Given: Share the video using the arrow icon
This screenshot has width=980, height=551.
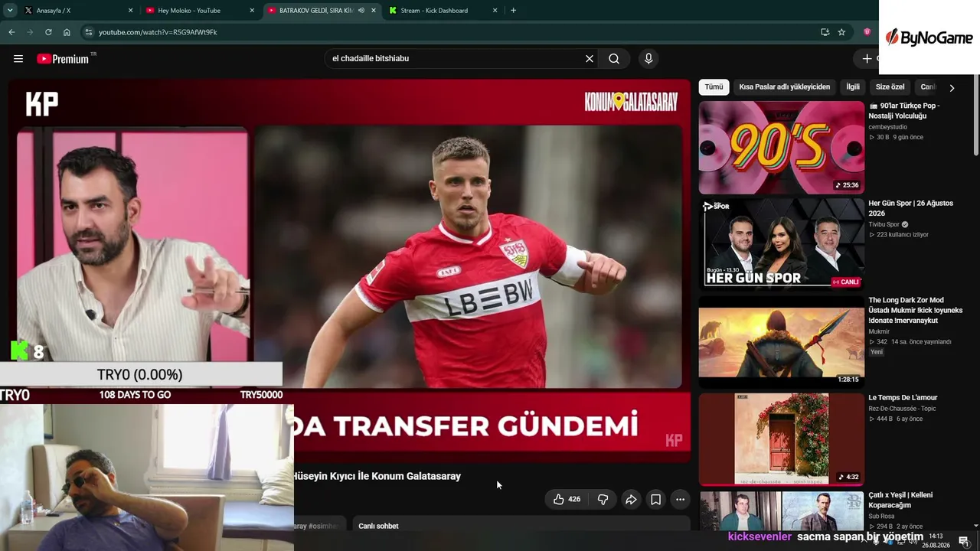Looking at the screenshot, I should pos(631,500).
